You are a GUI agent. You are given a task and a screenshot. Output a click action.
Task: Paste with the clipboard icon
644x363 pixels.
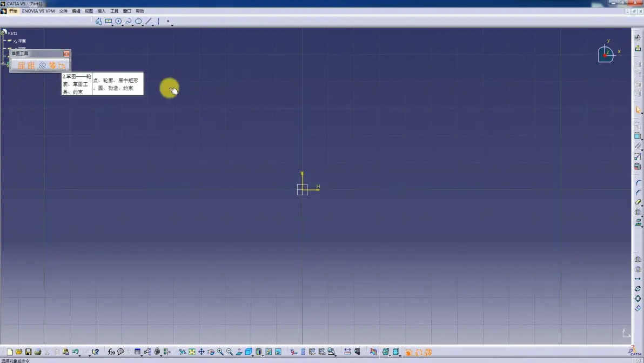click(x=66, y=352)
